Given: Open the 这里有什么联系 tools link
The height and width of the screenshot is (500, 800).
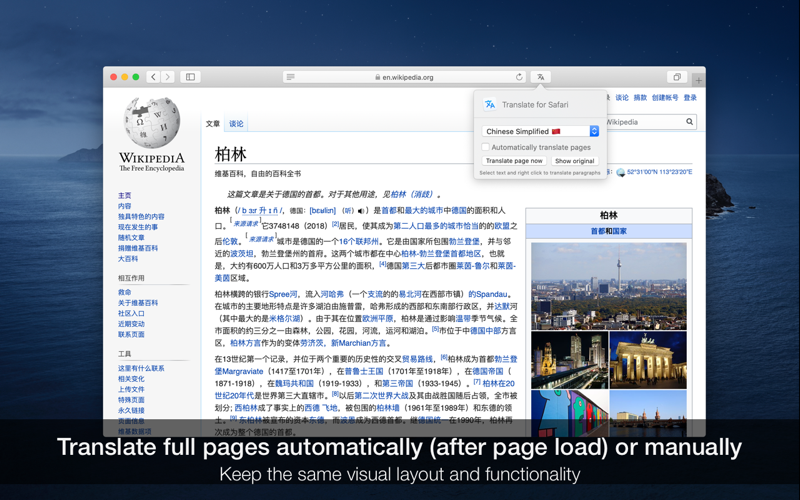Looking at the screenshot, I should tap(141, 368).
